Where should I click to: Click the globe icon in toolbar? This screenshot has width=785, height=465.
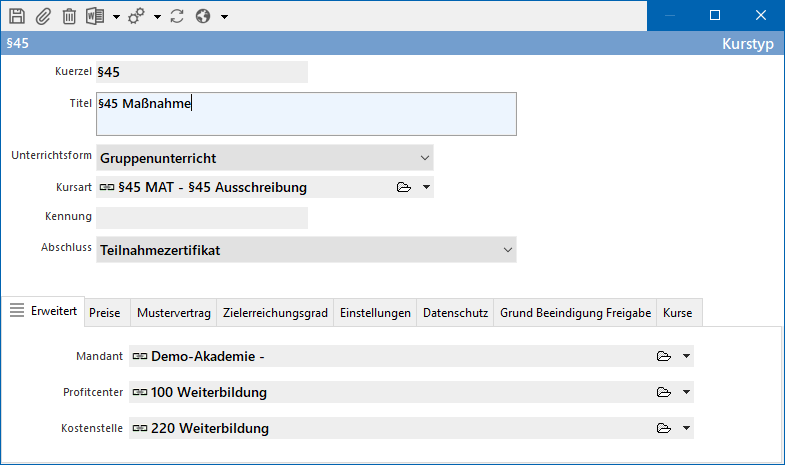203,16
